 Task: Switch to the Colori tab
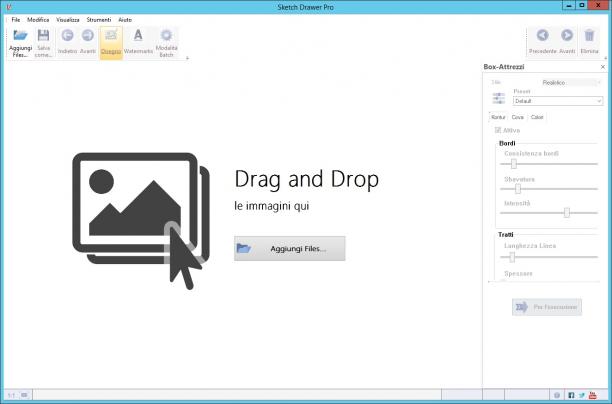click(537, 117)
